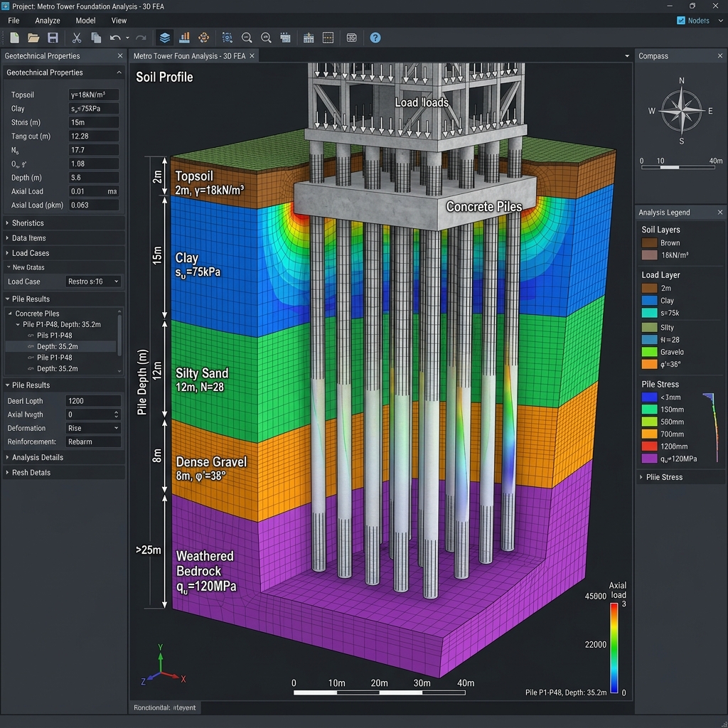Click the Noders button at top right
728x728 pixels.
coord(692,21)
